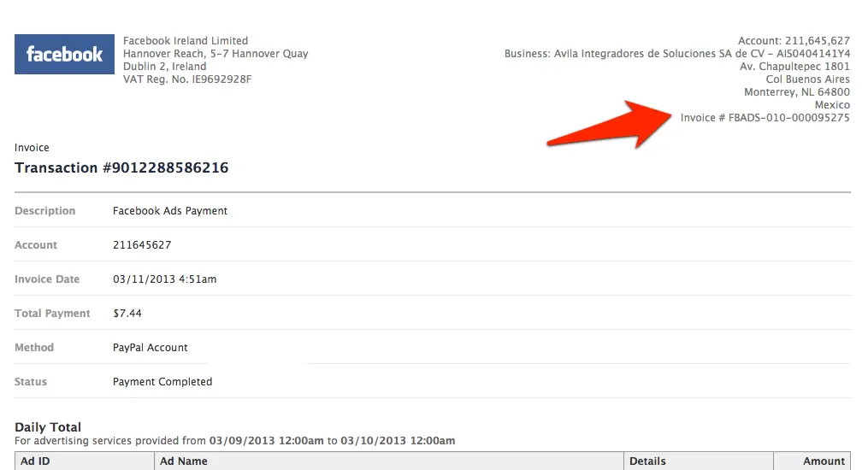Click the 'Facebook Ads Payment' value
The width and height of the screenshot is (868, 470).
point(170,211)
